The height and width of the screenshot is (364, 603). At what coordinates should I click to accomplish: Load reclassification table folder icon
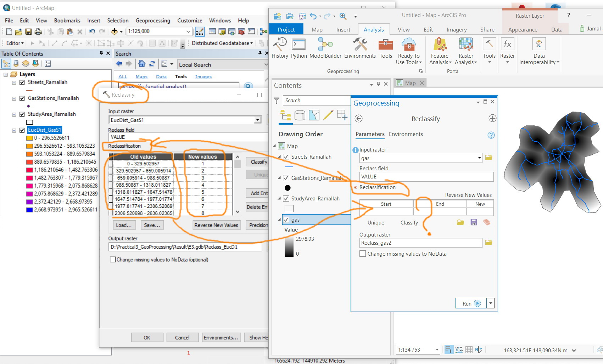click(x=460, y=222)
